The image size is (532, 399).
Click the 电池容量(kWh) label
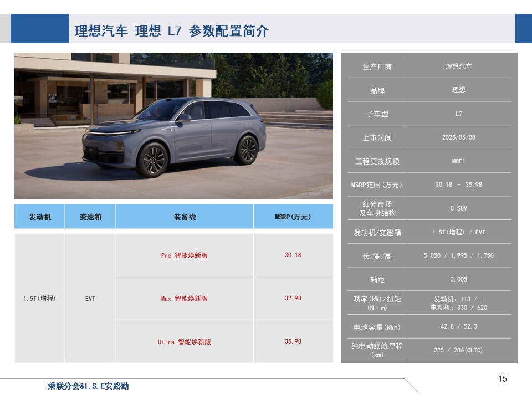point(377,327)
